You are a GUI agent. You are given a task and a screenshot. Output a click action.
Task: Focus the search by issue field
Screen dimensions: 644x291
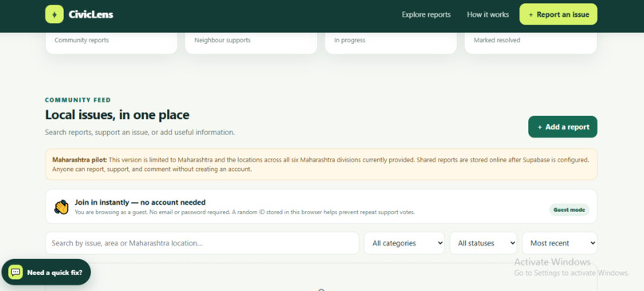202,243
